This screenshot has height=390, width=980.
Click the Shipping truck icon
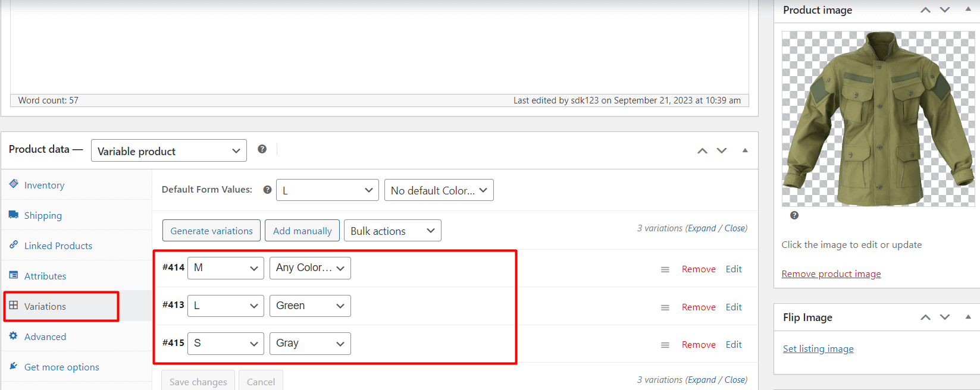coord(14,215)
